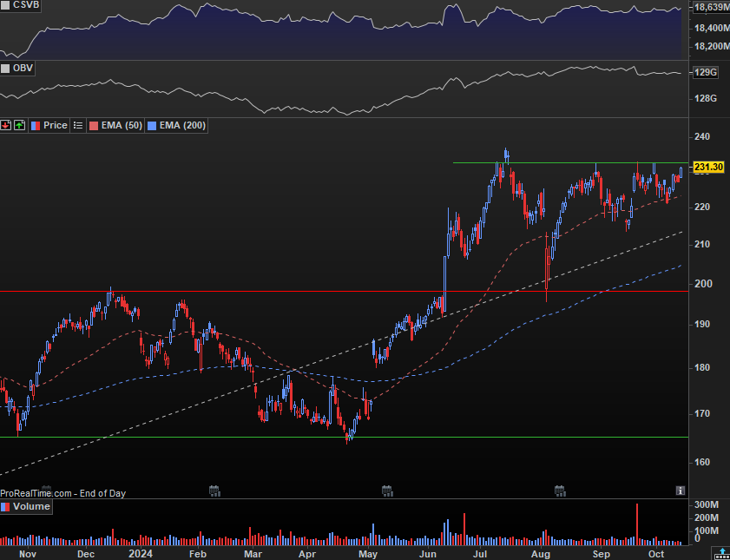Image resolution: width=730 pixels, height=560 pixels.
Task: Click the 18,400M value on CSVB scale
Action: (x=712, y=29)
